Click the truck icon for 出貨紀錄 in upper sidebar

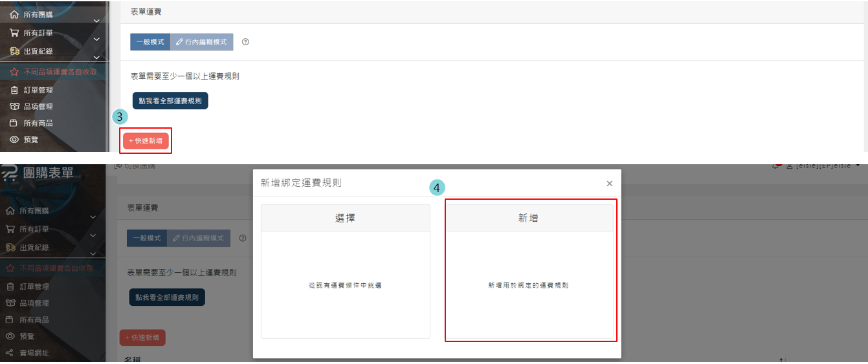pyautogui.click(x=14, y=51)
